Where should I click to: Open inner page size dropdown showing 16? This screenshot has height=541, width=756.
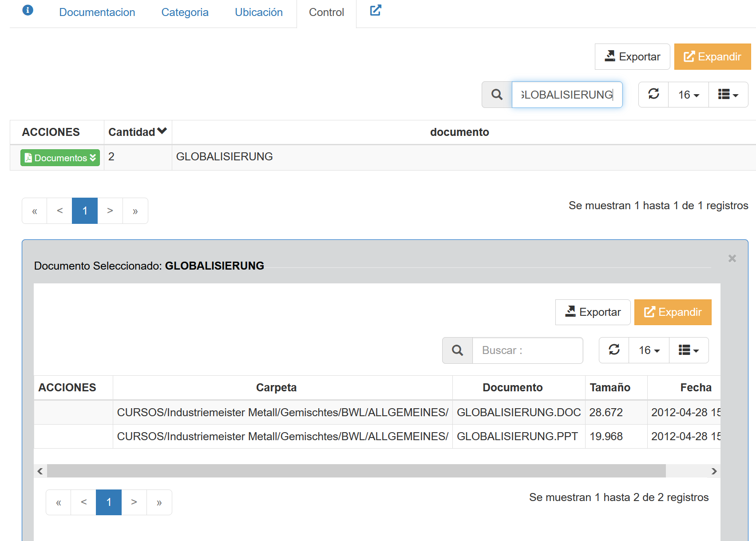[x=649, y=350]
